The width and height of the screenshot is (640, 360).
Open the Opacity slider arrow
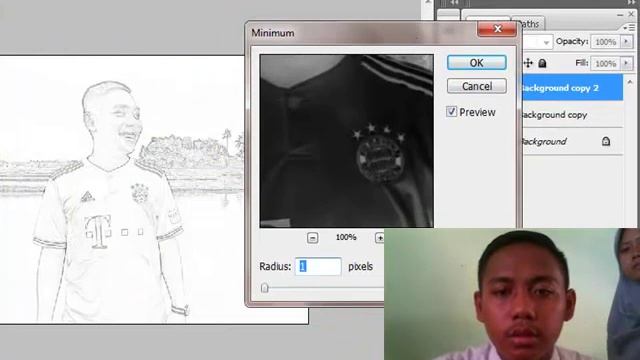(x=626, y=42)
